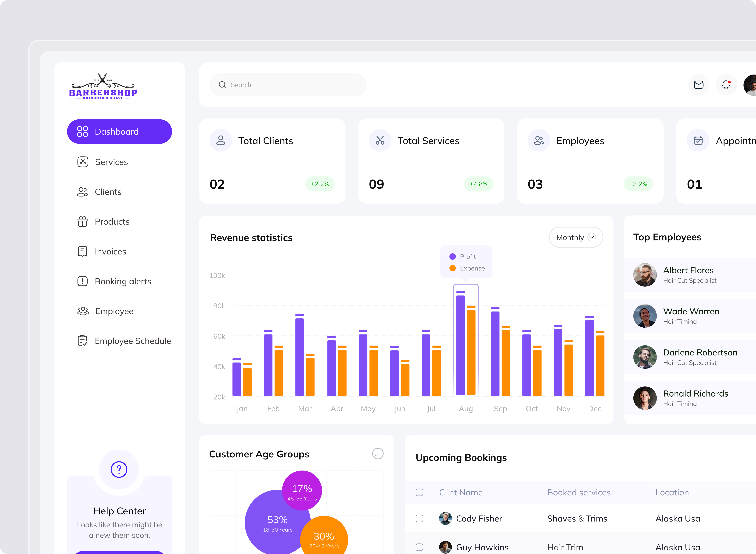Check the Cody Fisher booking checkbox
The width and height of the screenshot is (756, 554).
pyautogui.click(x=419, y=518)
